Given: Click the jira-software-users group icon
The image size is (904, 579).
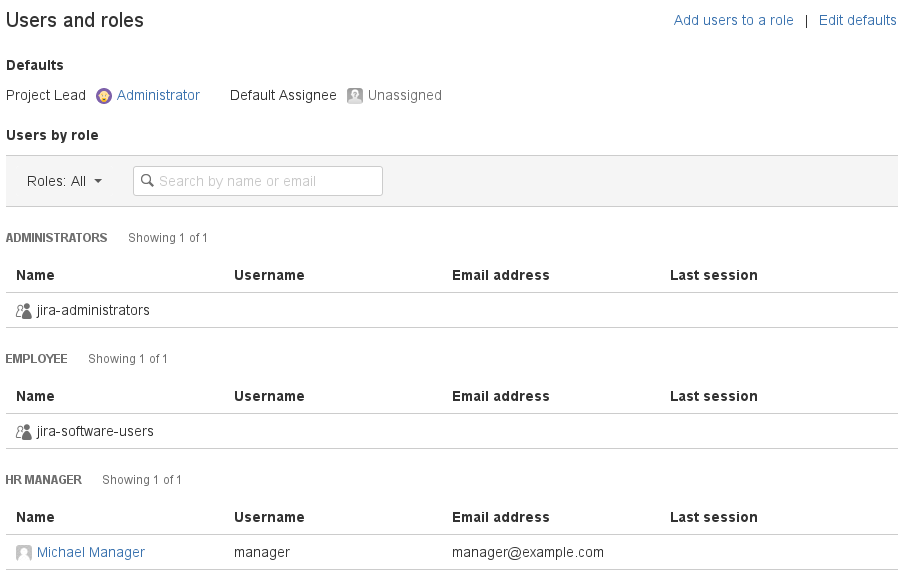Looking at the screenshot, I should tap(24, 432).
